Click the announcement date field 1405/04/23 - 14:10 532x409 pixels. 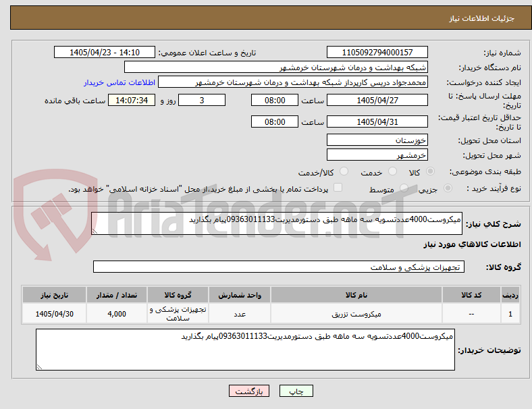[105, 52]
